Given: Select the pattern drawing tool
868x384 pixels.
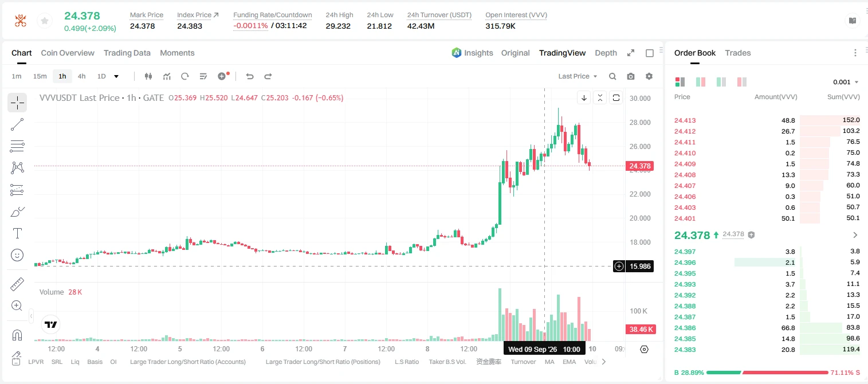Looking at the screenshot, I should coord(17,167).
